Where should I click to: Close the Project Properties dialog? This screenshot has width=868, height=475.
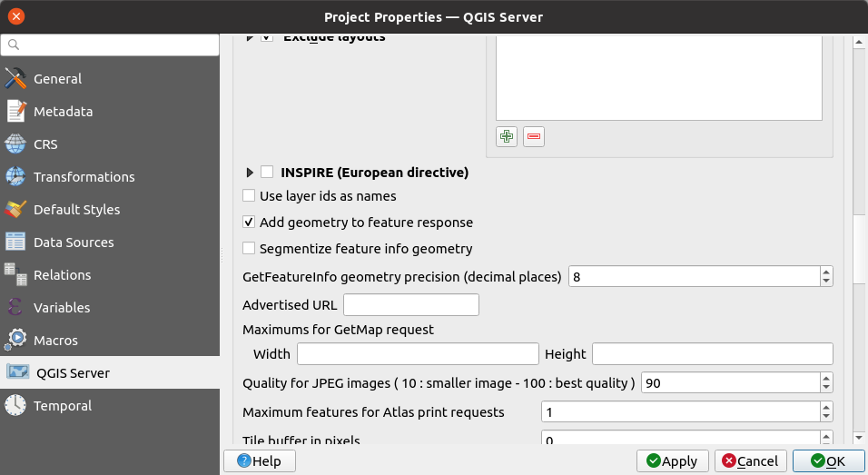[16, 16]
